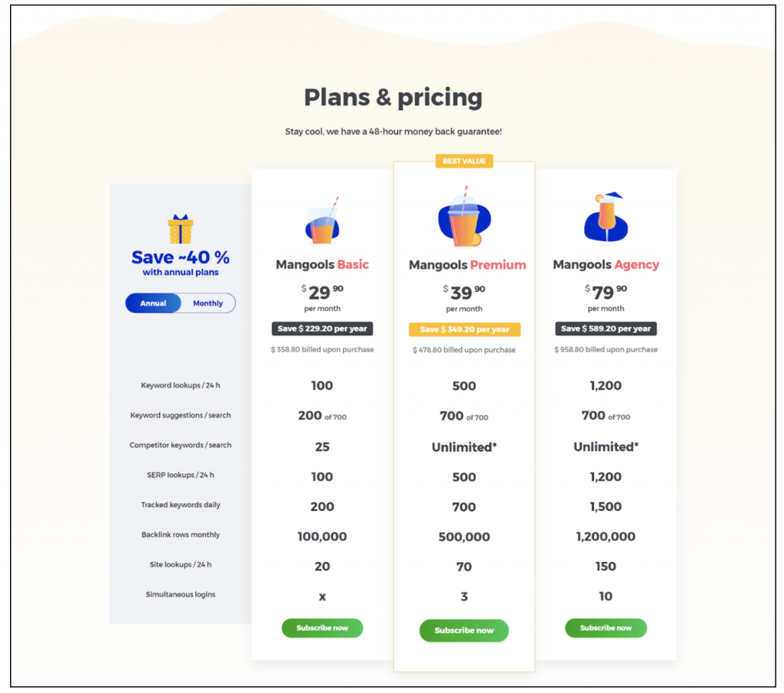Image resolution: width=784 pixels, height=693 pixels.
Task: Click the BEST VALUE badge
Action: [464, 161]
